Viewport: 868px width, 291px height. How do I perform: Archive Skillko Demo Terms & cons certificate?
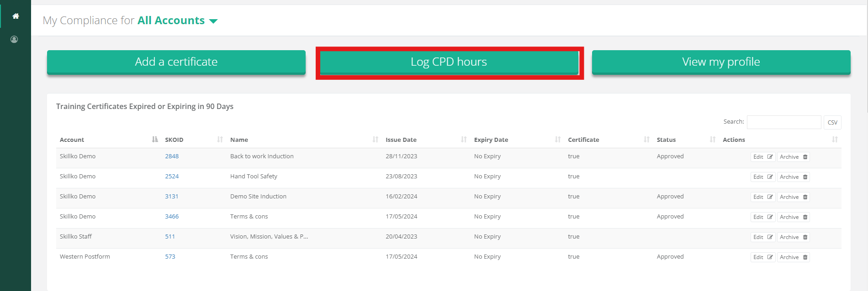[794, 217]
